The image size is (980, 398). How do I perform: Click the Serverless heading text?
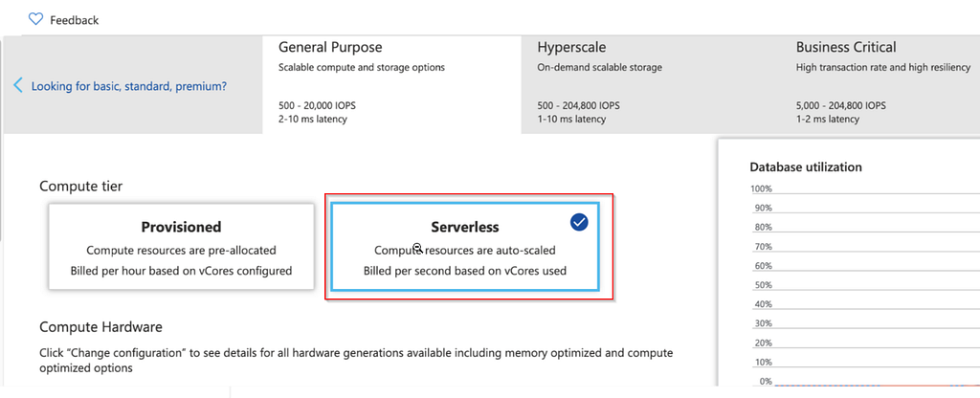point(465,227)
